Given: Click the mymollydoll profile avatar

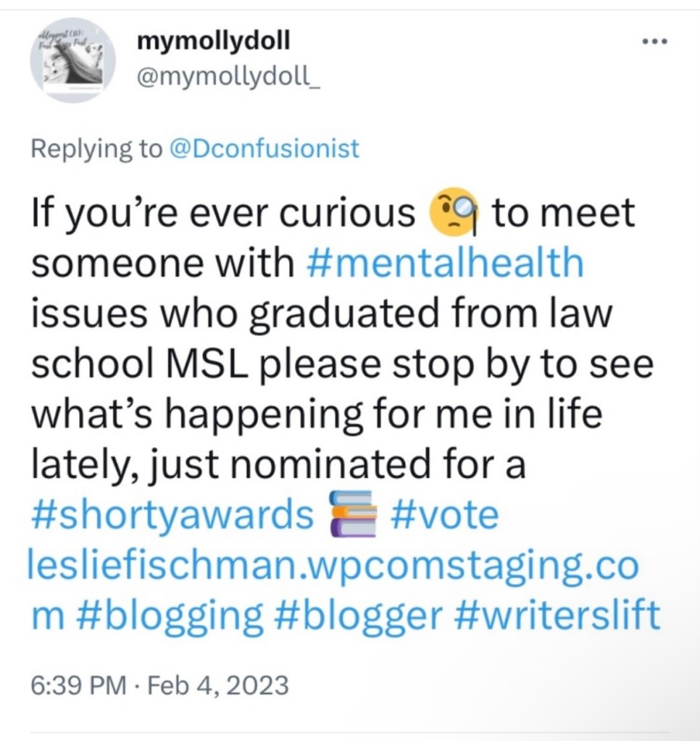Looking at the screenshot, I should click(x=72, y=60).
